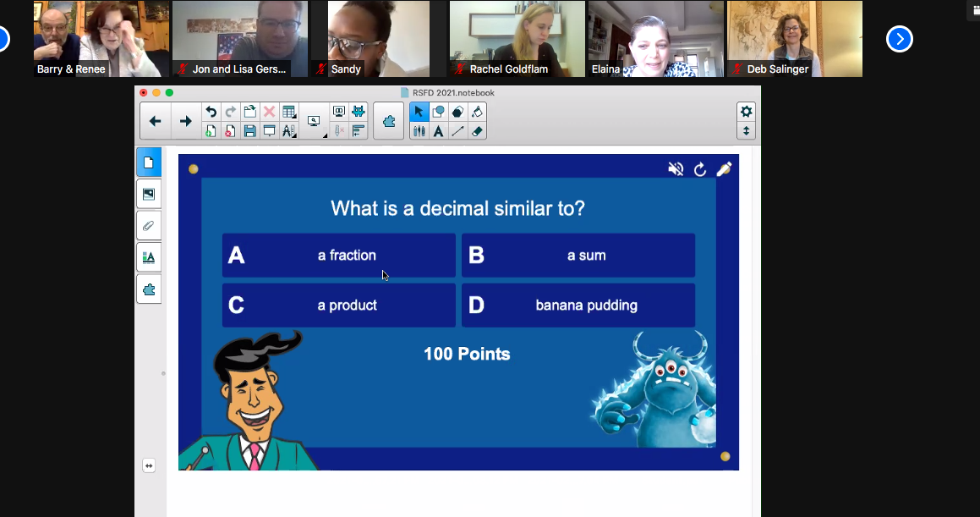Select the Fill bucket tool
Image resolution: width=980 pixels, height=517 pixels.
477,112
